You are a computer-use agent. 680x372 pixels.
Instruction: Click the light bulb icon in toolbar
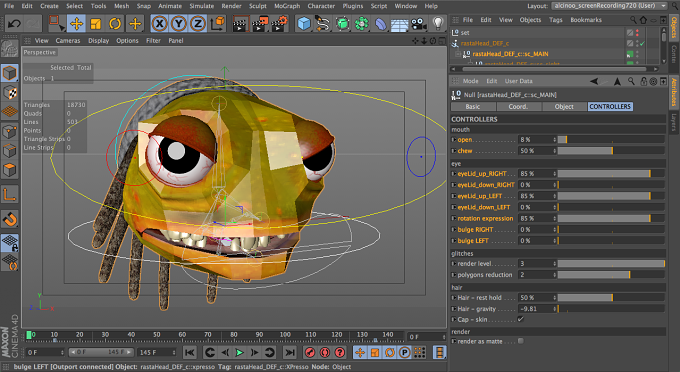tap(438, 23)
